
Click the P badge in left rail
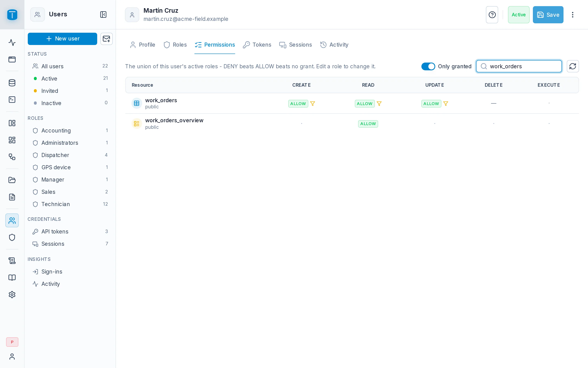[x=12, y=342]
